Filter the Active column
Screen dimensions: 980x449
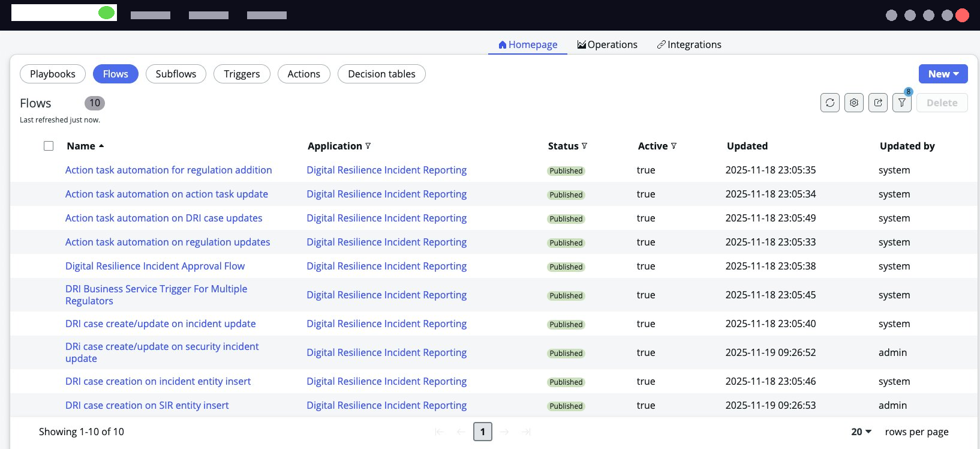674,146
